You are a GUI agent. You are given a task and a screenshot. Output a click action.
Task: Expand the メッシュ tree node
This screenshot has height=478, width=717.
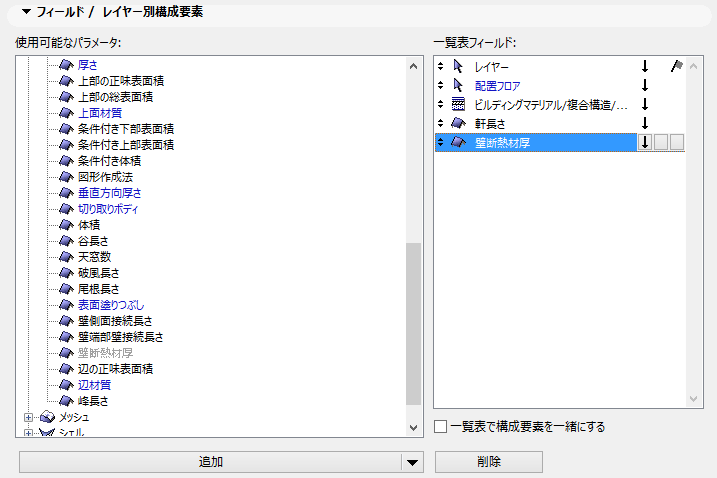[28, 417]
